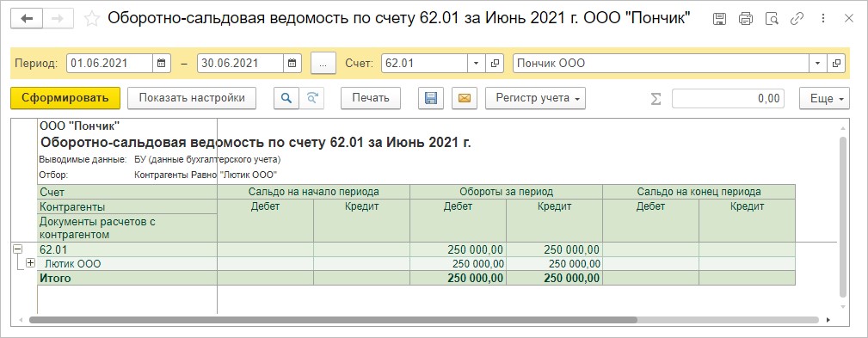This screenshot has width=868, height=338.
Task: Open account 62.01 dropdown list
Action: [476, 63]
